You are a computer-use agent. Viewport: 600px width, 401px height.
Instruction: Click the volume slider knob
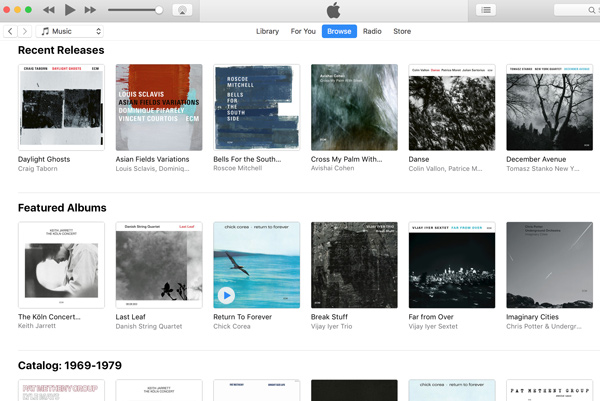tap(159, 10)
